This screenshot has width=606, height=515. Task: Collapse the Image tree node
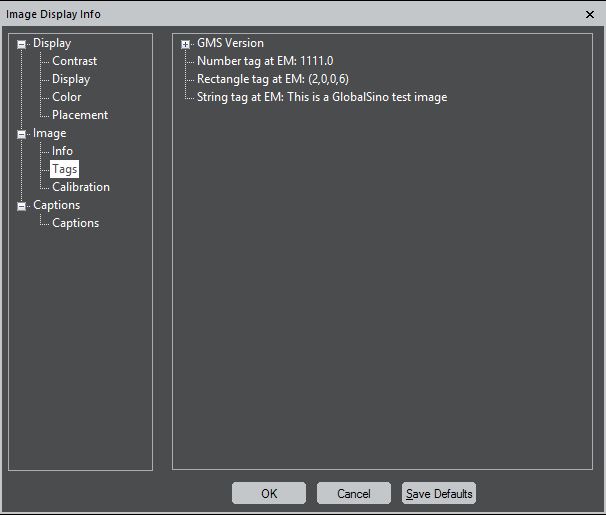pyautogui.click(x=22, y=134)
